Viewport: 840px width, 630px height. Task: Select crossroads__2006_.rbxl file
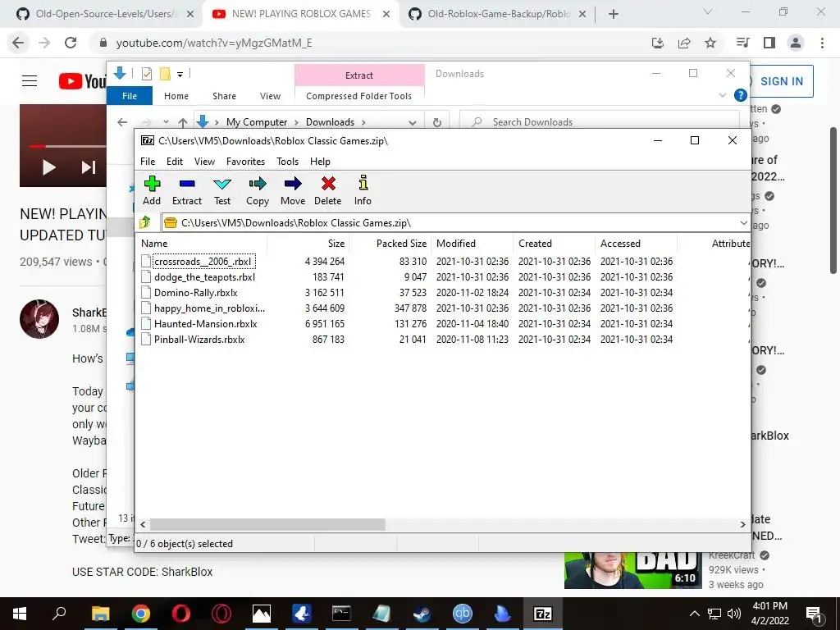(x=203, y=262)
